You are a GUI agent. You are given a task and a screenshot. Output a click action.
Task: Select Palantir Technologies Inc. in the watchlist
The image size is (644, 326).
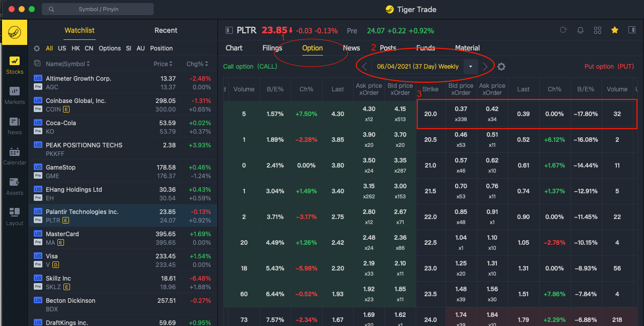point(123,216)
